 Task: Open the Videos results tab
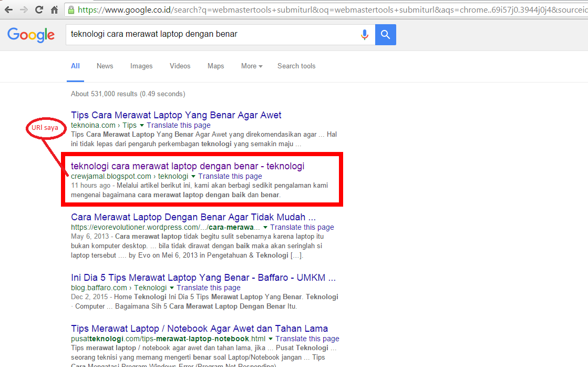point(180,66)
